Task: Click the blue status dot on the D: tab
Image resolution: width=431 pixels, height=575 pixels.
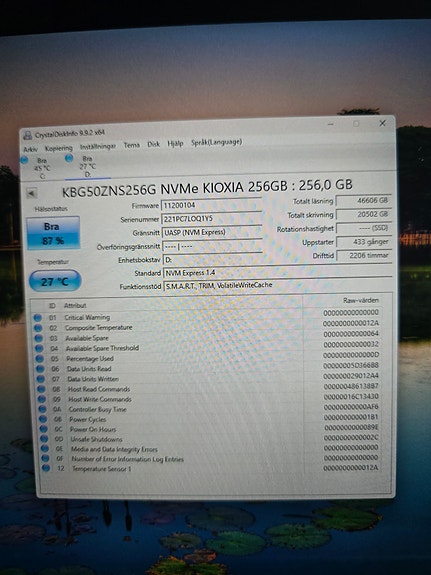Action: click(x=69, y=158)
